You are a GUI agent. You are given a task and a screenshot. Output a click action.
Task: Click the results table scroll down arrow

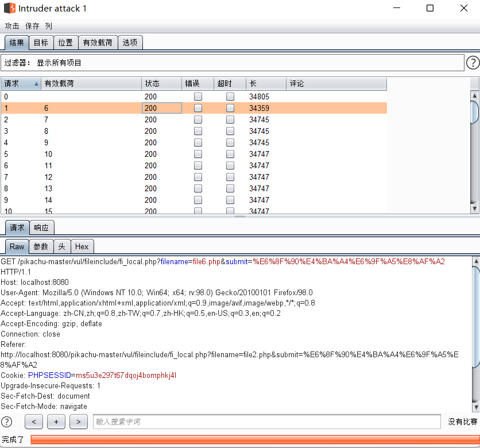click(x=474, y=208)
